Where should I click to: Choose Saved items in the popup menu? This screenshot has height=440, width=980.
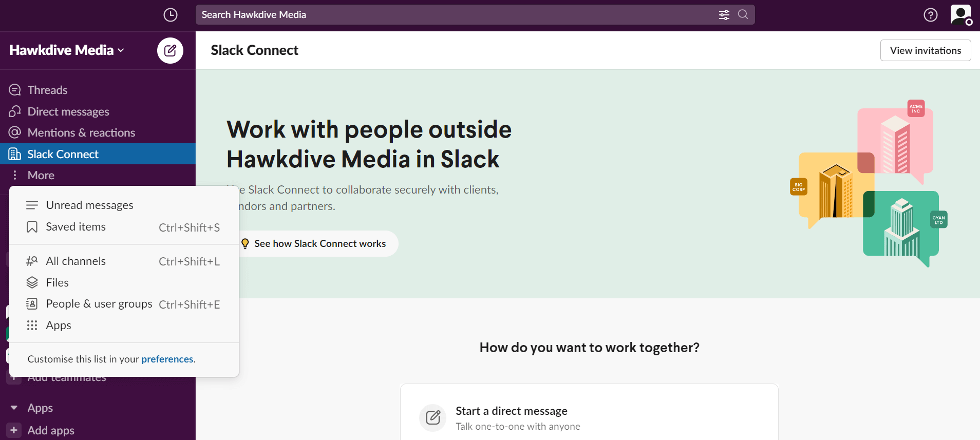(124, 227)
